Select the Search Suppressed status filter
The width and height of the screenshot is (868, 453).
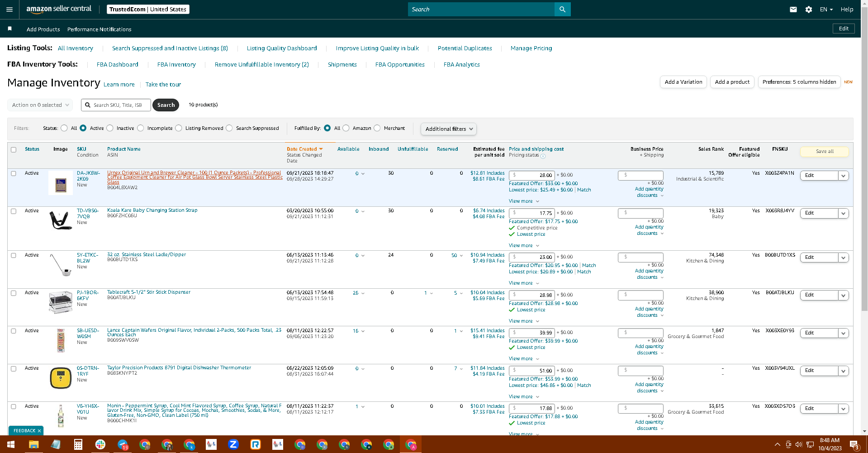(x=229, y=128)
